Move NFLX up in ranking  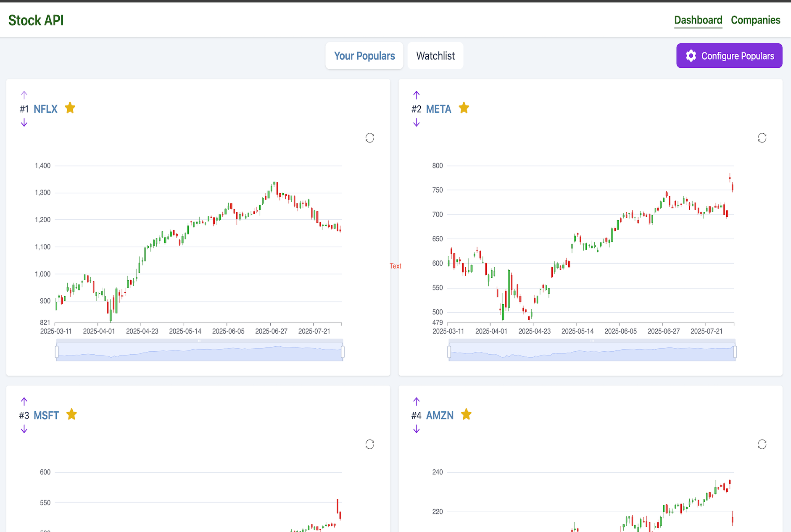pyautogui.click(x=24, y=95)
